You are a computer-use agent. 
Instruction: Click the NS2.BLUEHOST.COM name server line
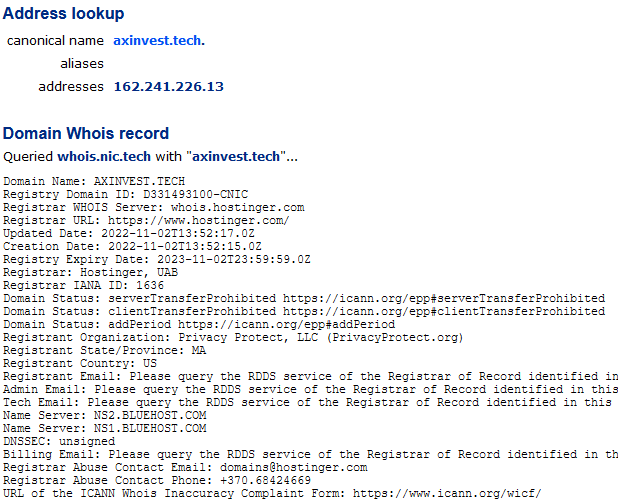105,415
